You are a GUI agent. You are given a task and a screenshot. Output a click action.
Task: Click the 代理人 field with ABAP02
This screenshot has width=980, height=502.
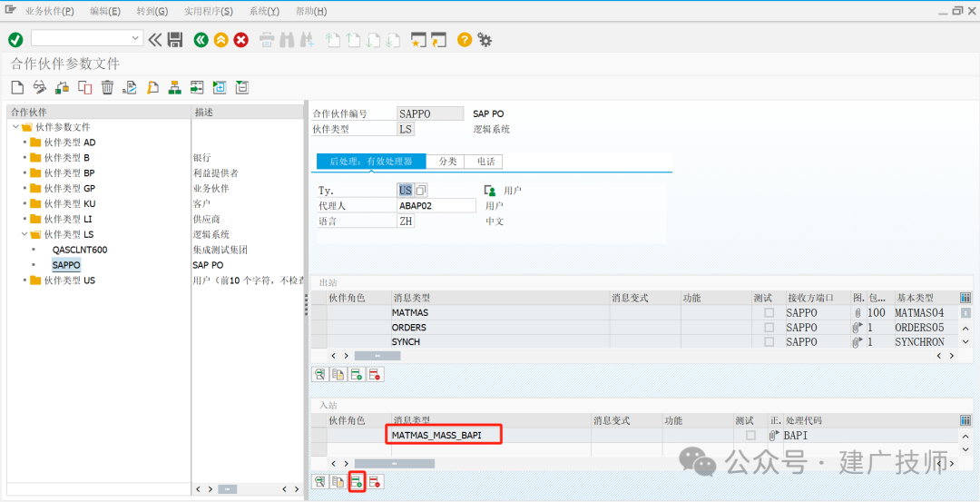436,205
